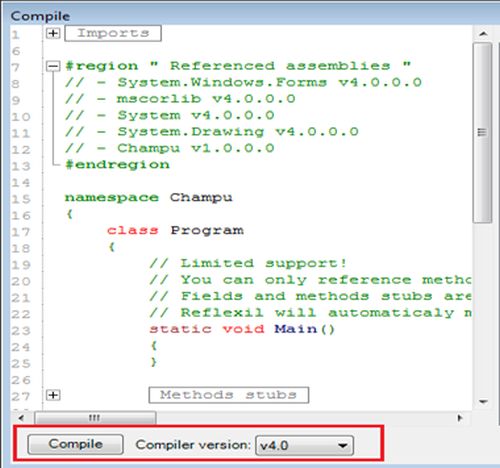Viewport: 500px width, 468px height.
Task: Click the collapsed Imports box
Action: (x=113, y=33)
